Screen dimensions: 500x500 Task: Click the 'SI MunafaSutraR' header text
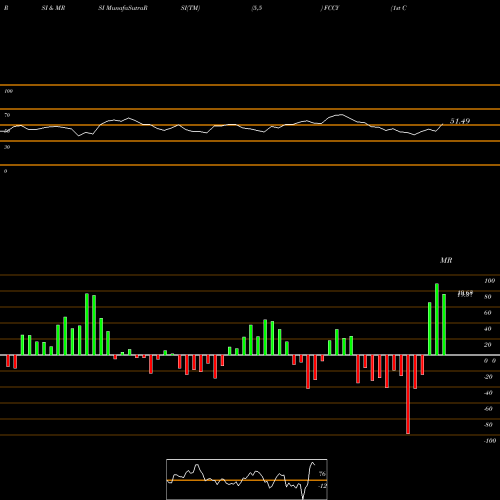coord(123,8)
